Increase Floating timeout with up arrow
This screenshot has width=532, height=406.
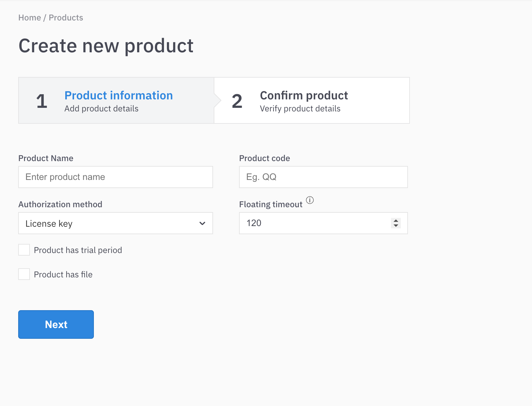[x=396, y=221]
